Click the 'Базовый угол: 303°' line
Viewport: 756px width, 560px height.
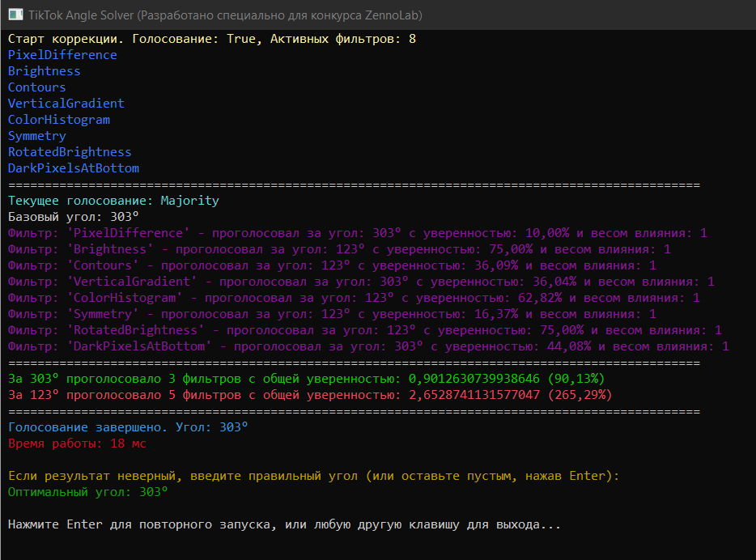coord(74,217)
